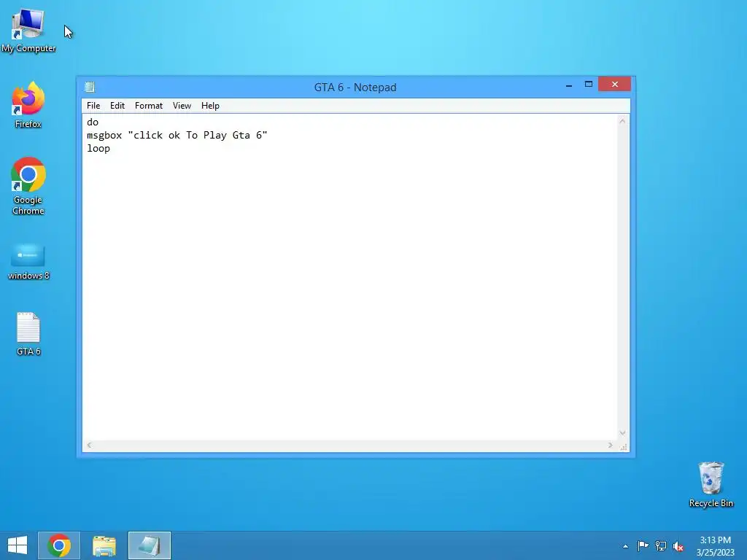
Task: Click the muted volume tray icon
Action: point(678,546)
